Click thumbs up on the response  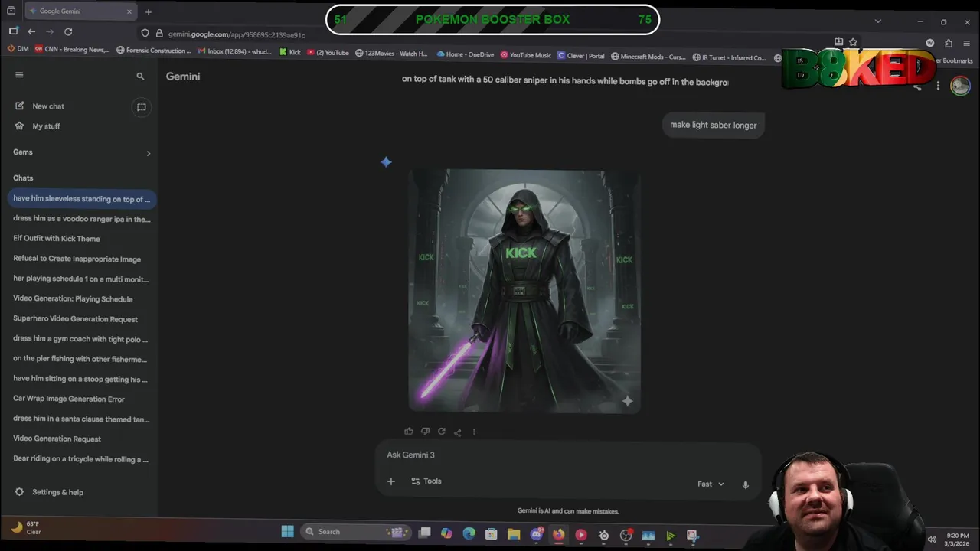[409, 432]
